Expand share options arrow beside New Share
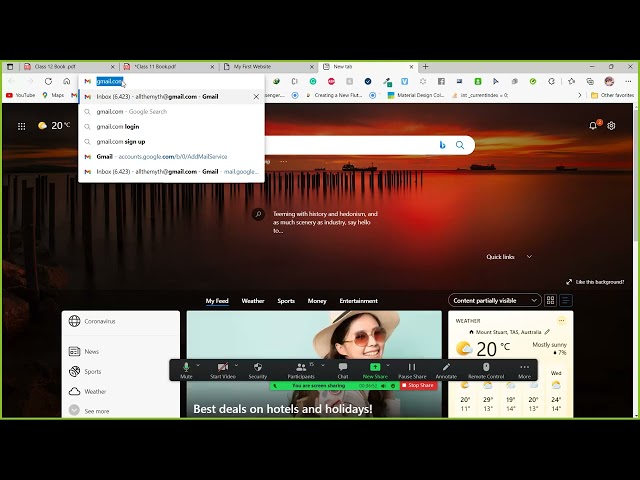This screenshot has height=480, width=640. click(x=388, y=365)
